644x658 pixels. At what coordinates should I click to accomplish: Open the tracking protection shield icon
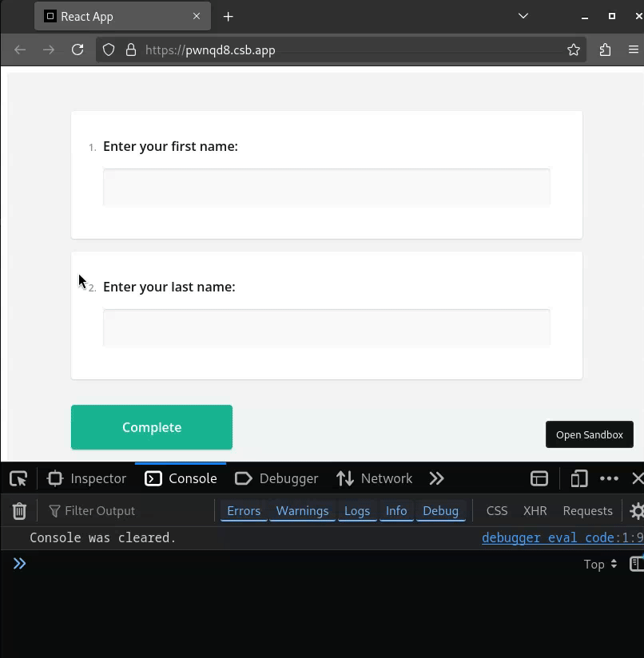(108, 50)
